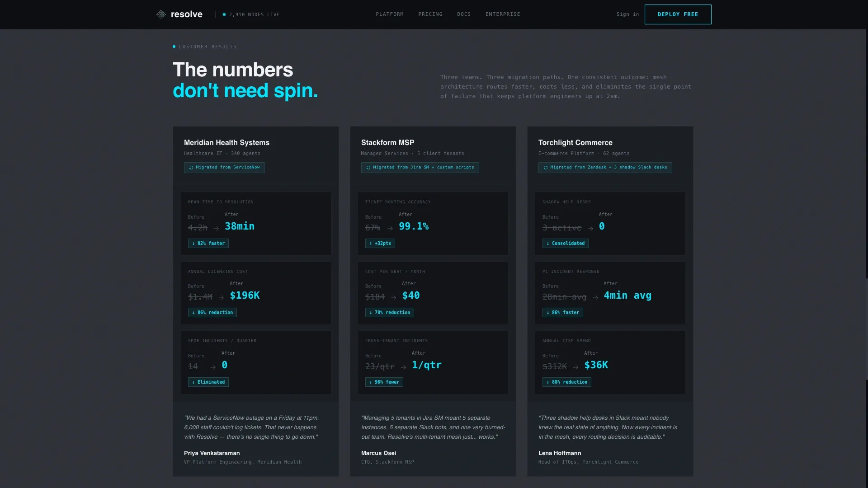Click the 96% fewer badge
Screen dimensions: 868x488
tap(384, 382)
